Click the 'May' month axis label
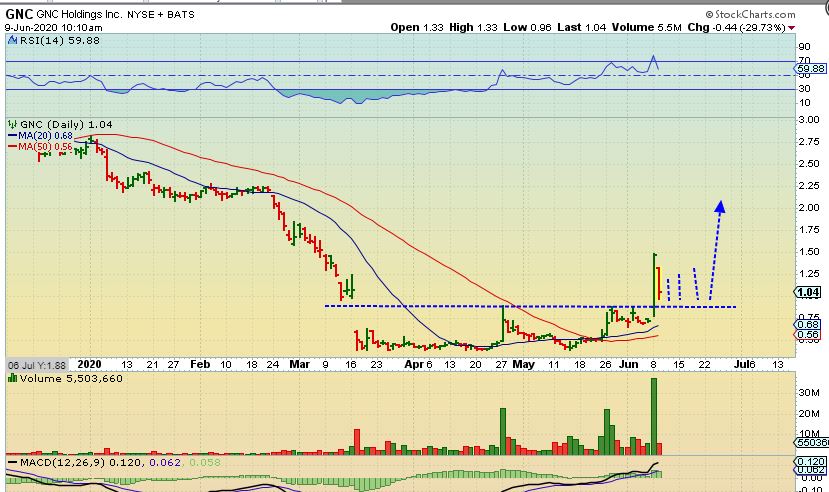Viewport: 829px width, 492px height. [x=523, y=364]
